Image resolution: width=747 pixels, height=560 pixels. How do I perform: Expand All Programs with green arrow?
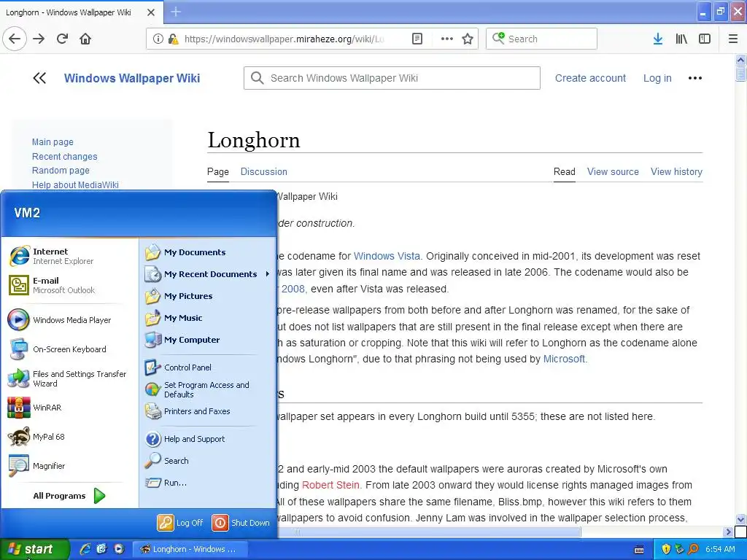pos(99,496)
